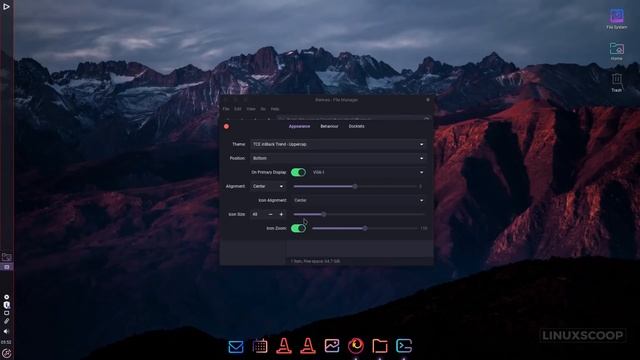The height and width of the screenshot is (360, 640).
Task: Open the File System desktop icon
Action: click(617, 19)
